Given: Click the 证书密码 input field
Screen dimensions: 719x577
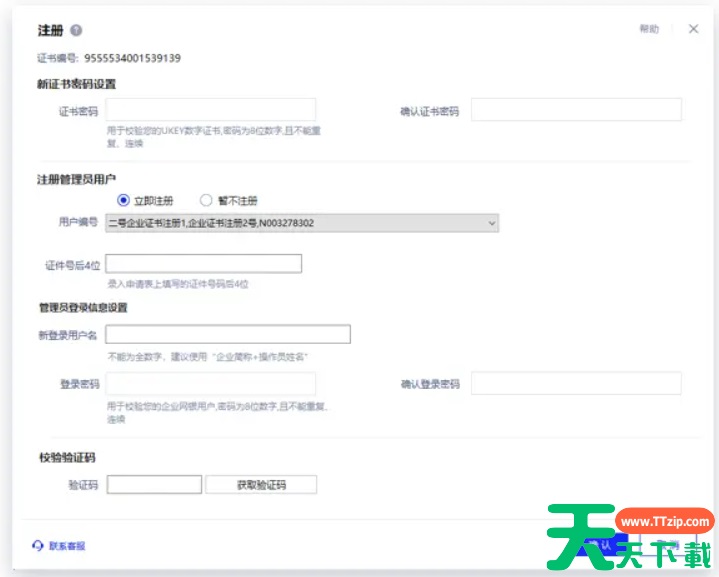Looking at the screenshot, I should 210,110.
